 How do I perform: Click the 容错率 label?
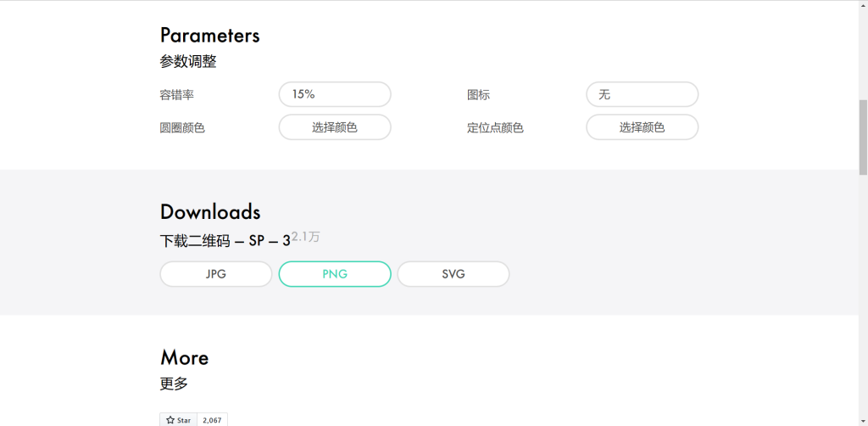pyautogui.click(x=176, y=95)
